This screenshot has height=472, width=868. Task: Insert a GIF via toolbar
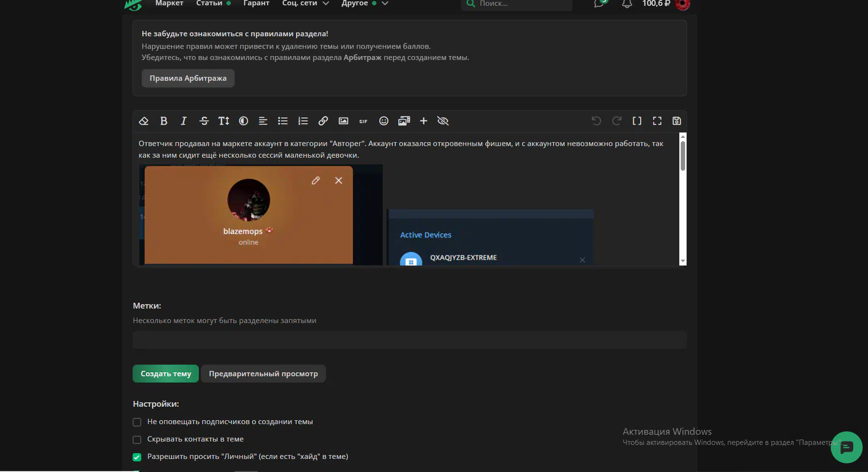[363, 121]
